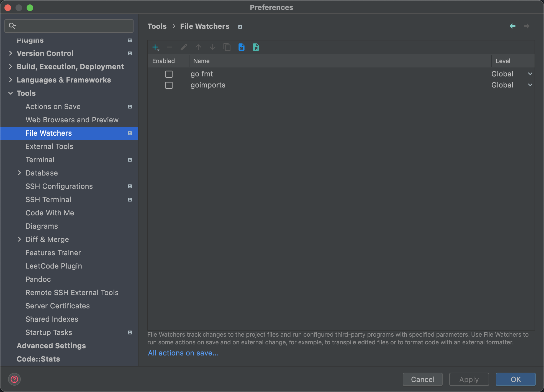Click the Name column header
The width and height of the screenshot is (544, 392).
(x=340, y=61)
